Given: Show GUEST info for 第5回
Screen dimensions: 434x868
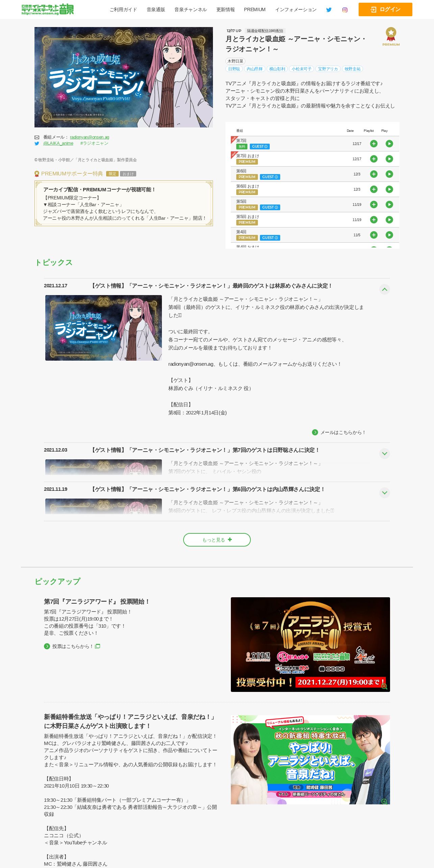Looking at the screenshot, I should 270,207.
